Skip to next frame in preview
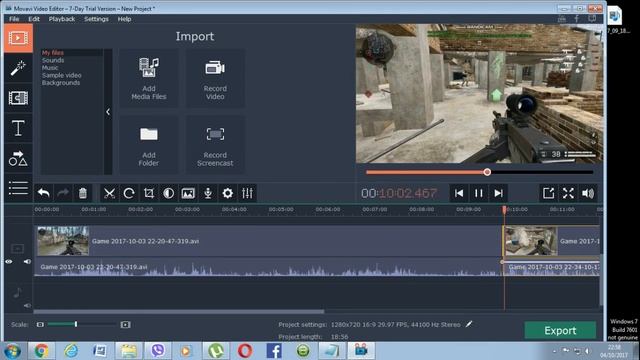This screenshot has height=360, width=640. pos(498,193)
